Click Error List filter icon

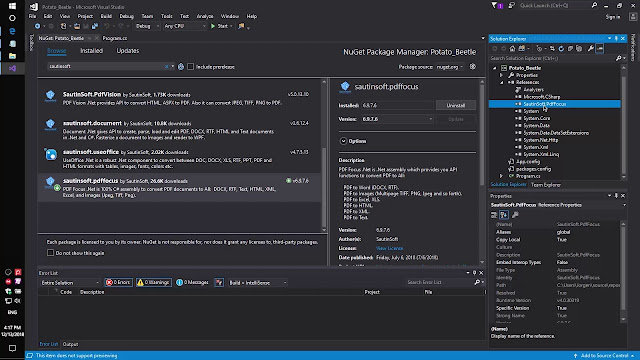(x=219, y=282)
